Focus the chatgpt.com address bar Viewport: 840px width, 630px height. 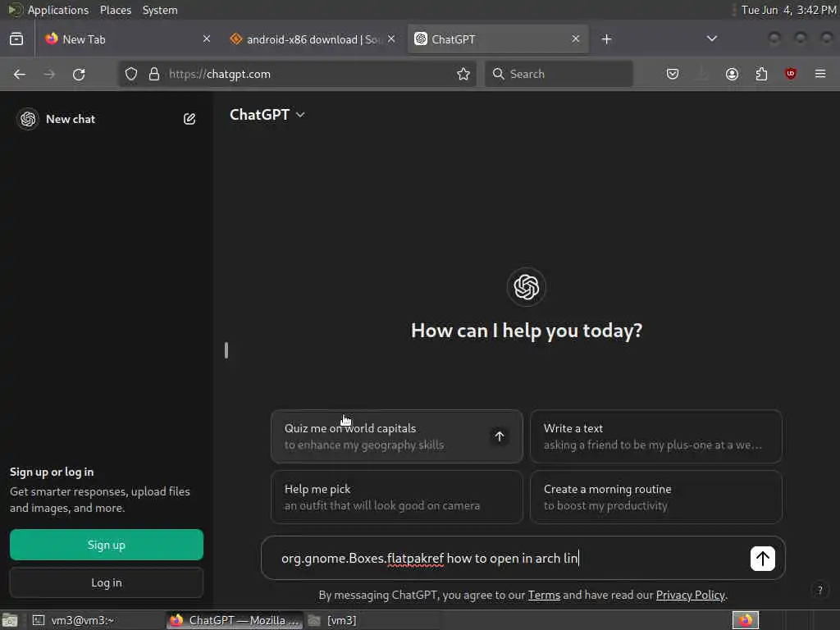pos(297,74)
